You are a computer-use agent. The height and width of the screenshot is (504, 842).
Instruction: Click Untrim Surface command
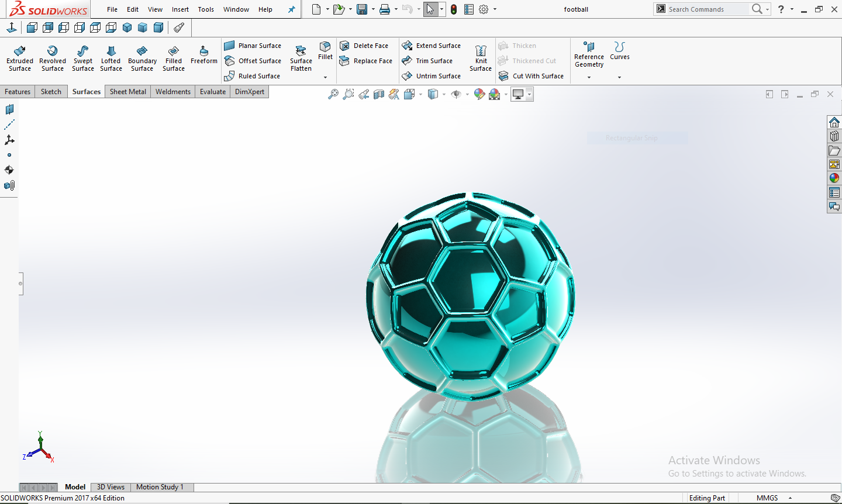click(431, 76)
